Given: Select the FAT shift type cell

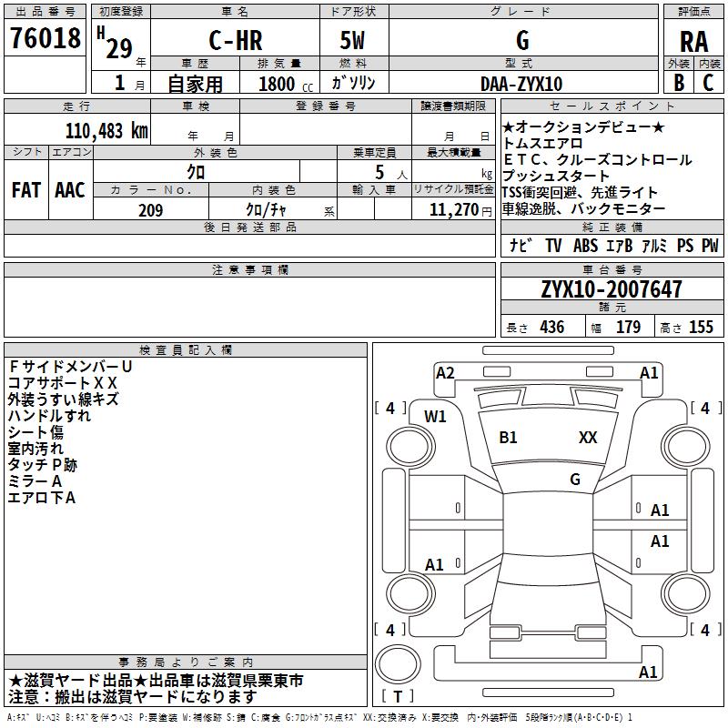Looking at the screenshot, I should [25, 190].
